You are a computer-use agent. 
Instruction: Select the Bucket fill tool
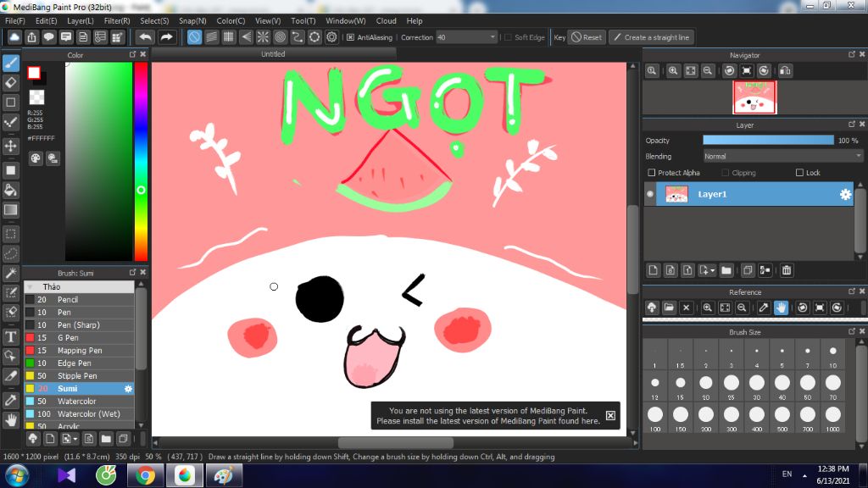[10, 191]
